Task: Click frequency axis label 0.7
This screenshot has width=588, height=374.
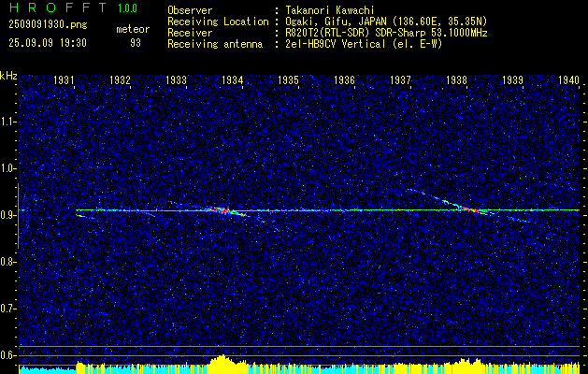Action: (x=7, y=309)
